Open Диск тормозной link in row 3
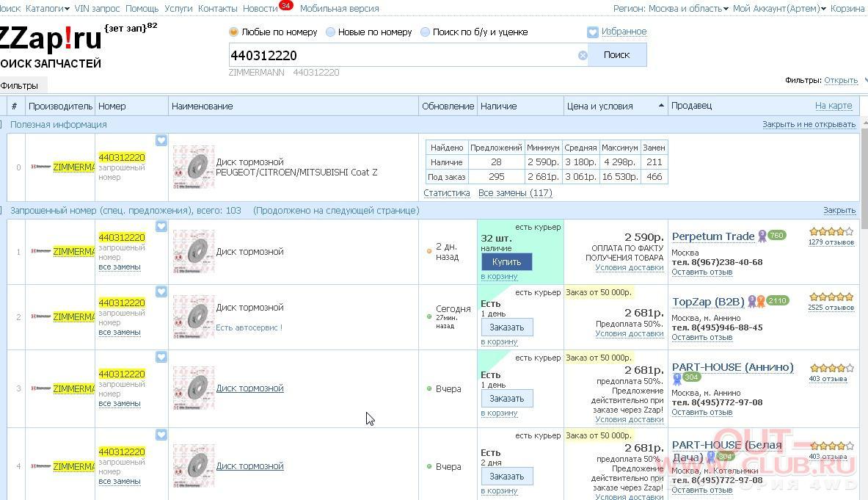The height and width of the screenshot is (500, 868). (249, 388)
